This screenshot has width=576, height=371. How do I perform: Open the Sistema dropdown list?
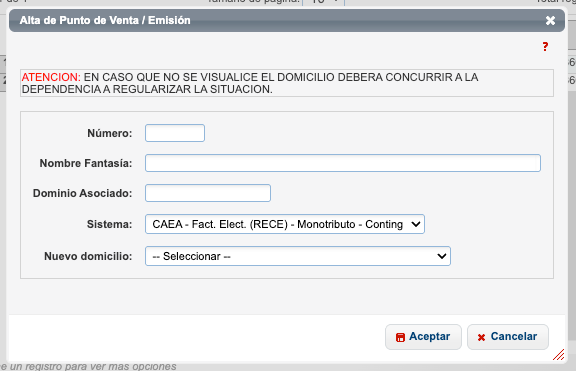tap(285, 224)
